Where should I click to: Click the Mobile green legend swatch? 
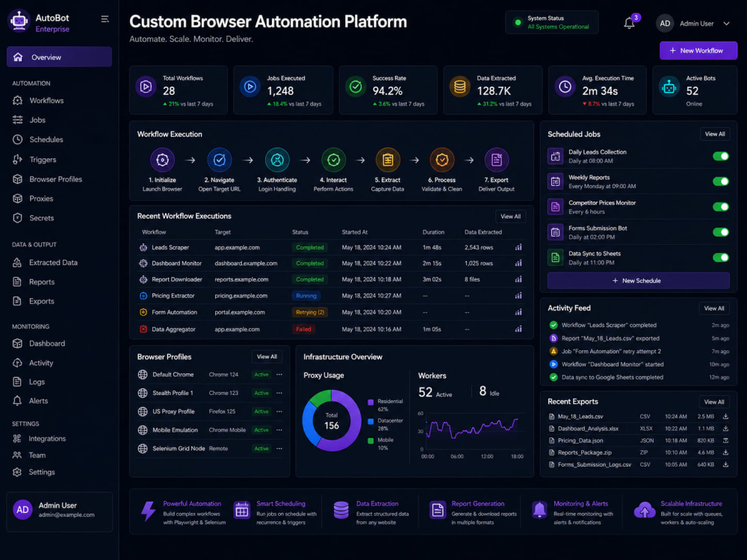pyautogui.click(x=371, y=441)
